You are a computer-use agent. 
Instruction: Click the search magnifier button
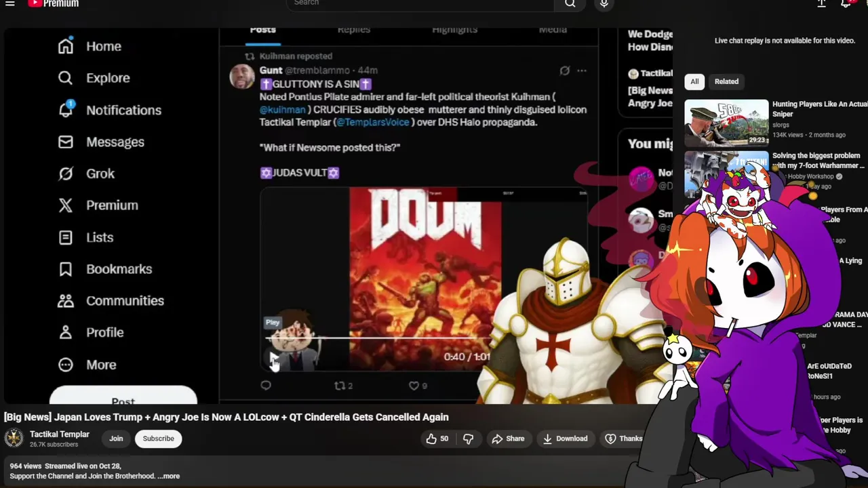coord(570,3)
